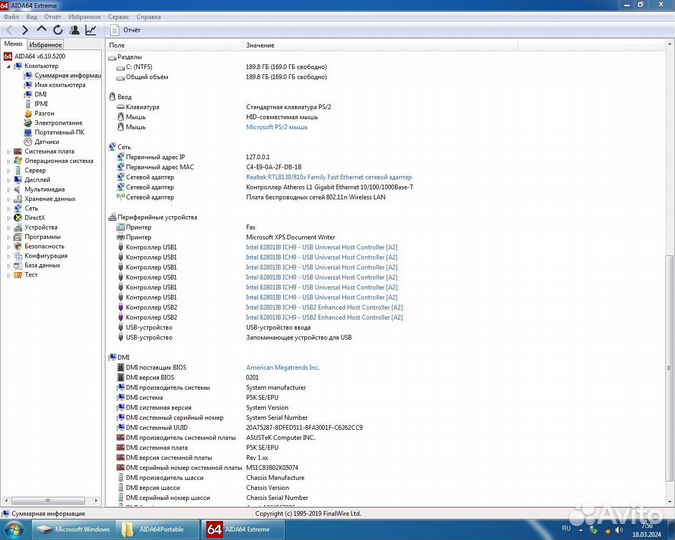Expand the Операционная система node
675x540 pixels.
pos(9,161)
